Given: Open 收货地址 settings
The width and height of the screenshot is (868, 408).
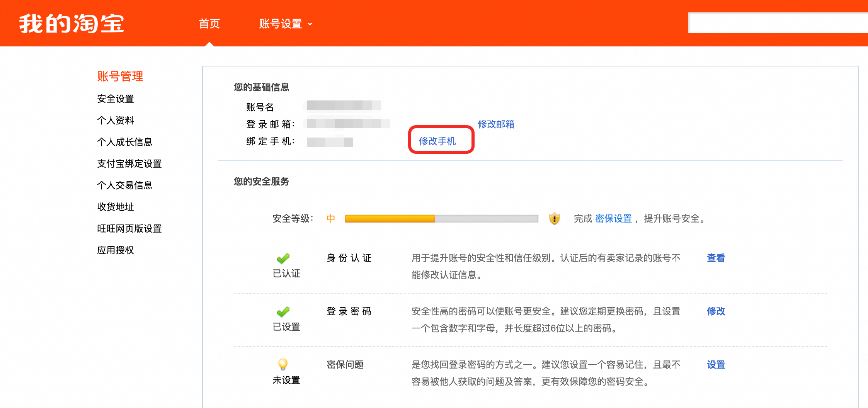Looking at the screenshot, I should [116, 207].
